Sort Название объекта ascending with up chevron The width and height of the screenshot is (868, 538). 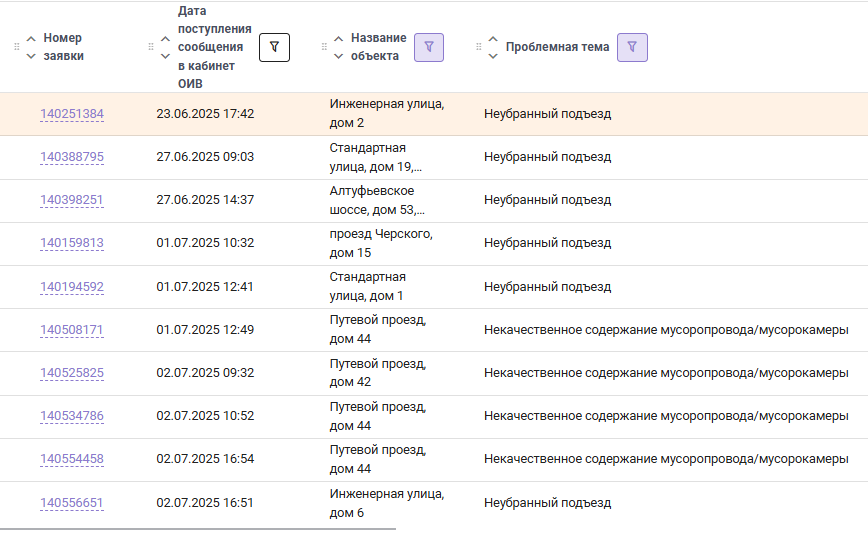click(338, 39)
